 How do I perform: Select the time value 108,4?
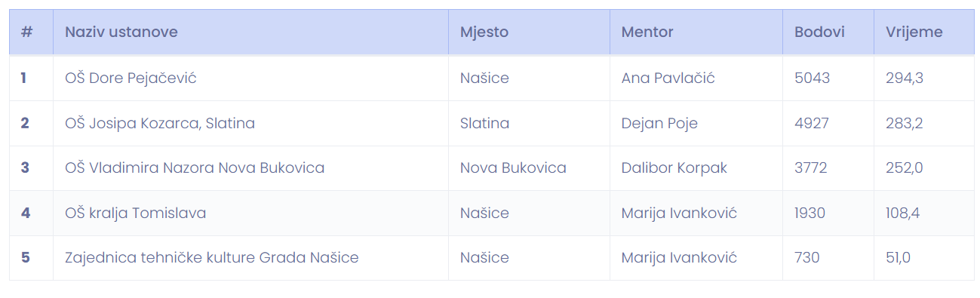pyautogui.click(x=902, y=213)
